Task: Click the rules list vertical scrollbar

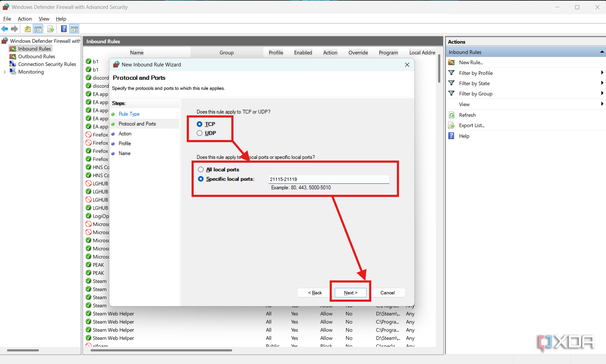Action: coord(439,68)
